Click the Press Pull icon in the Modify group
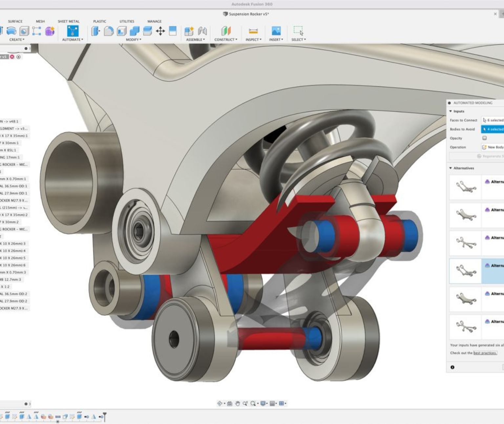 96,31
